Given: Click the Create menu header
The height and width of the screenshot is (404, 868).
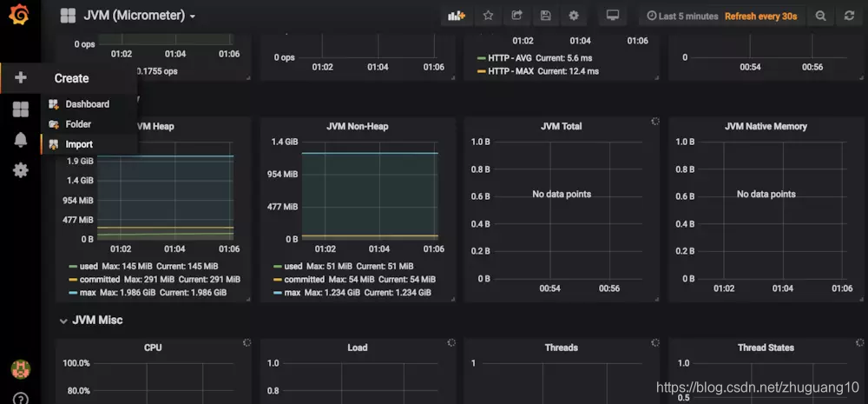Looking at the screenshot, I should pos(71,78).
